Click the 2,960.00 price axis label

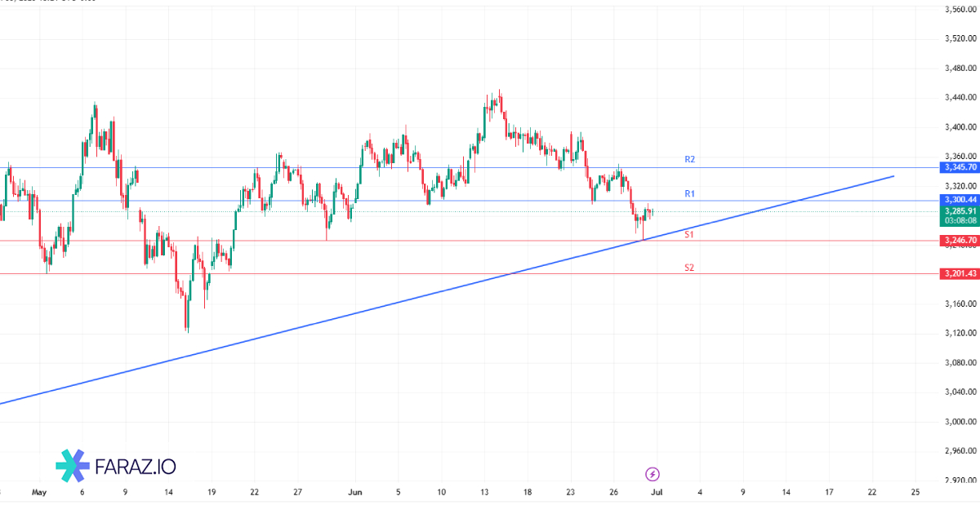coord(961,451)
